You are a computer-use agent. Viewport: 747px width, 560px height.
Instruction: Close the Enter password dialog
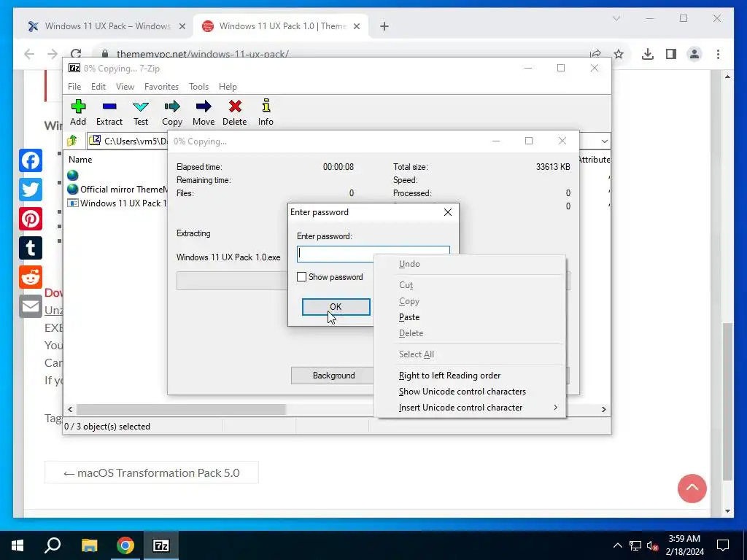click(448, 212)
